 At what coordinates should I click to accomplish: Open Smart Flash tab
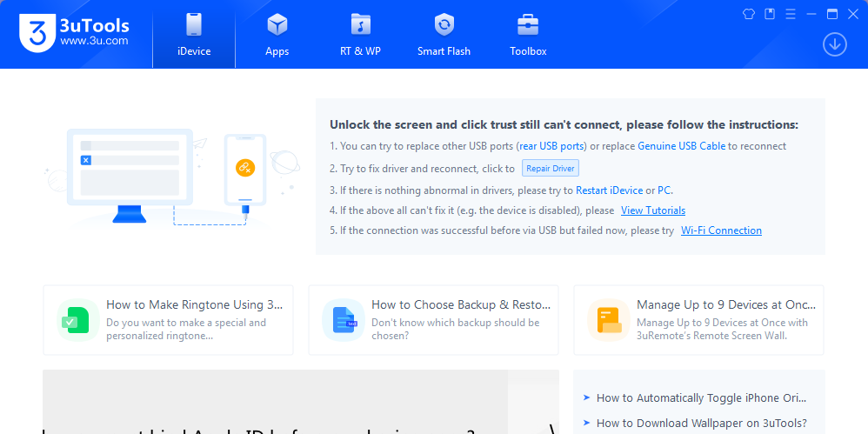[444, 35]
